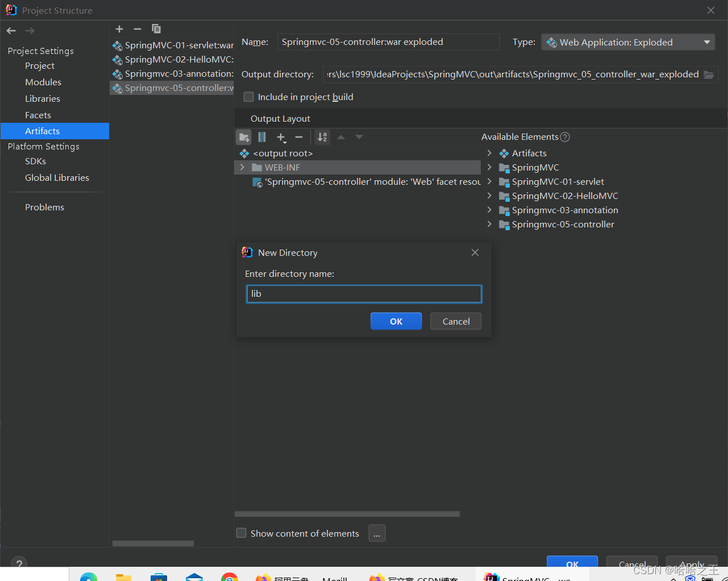This screenshot has width=728, height=581.
Task: Expand SpringMVC-02-HelloMVC available element
Action: tap(489, 196)
